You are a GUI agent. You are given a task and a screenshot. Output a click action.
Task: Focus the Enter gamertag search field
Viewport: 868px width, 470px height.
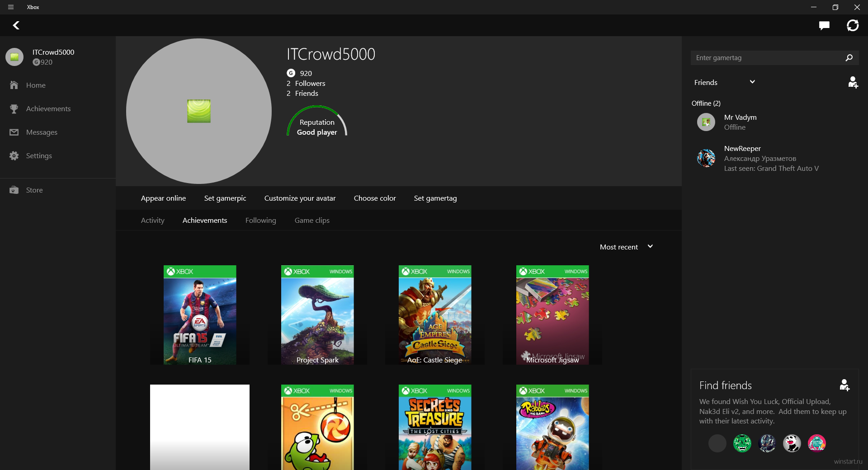[774, 58]
